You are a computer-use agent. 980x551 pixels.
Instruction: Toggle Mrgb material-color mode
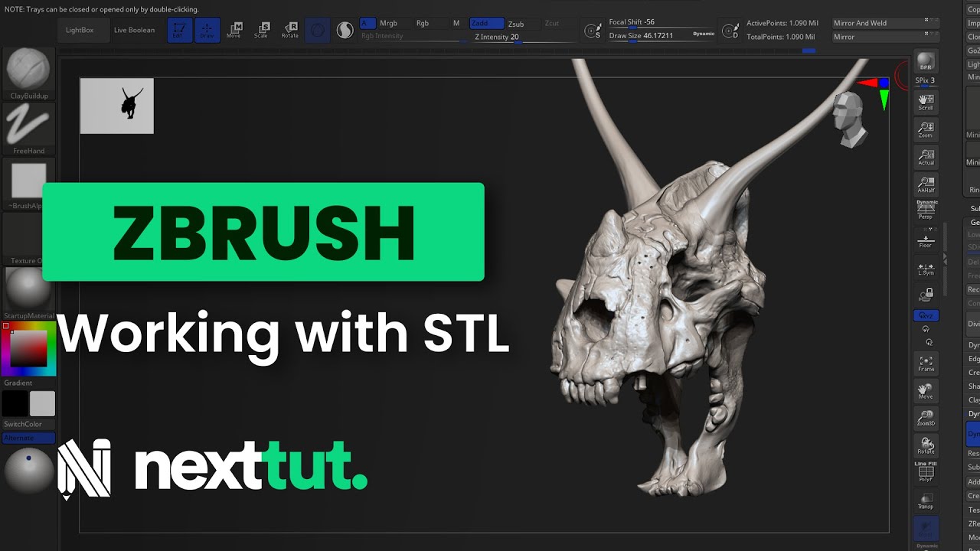coord(389,23)
